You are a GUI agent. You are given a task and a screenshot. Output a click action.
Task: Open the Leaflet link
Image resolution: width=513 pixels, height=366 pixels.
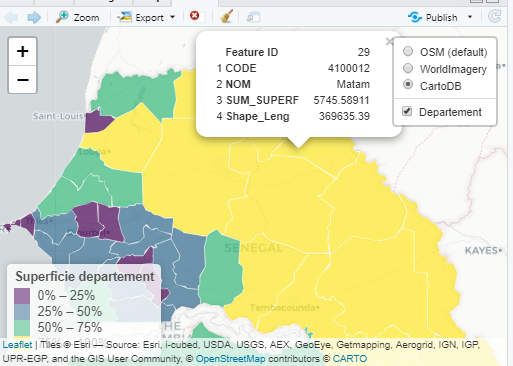(17, 345)
